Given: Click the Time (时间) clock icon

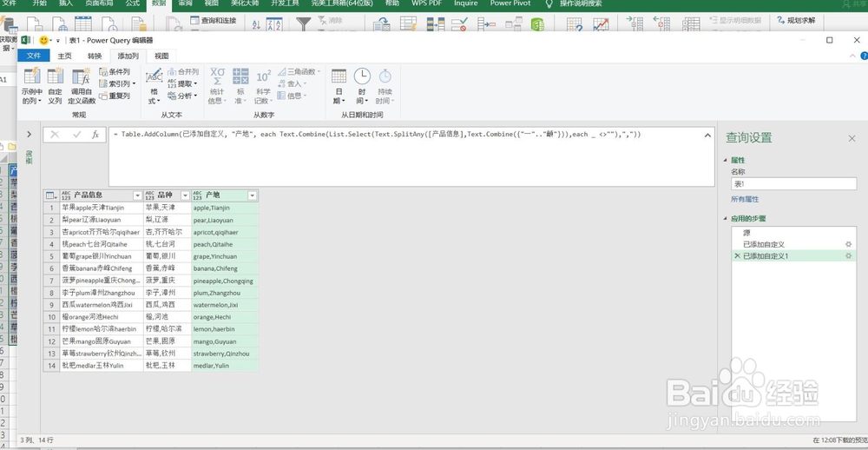Looking at the screenshot, I should point(362,76).
